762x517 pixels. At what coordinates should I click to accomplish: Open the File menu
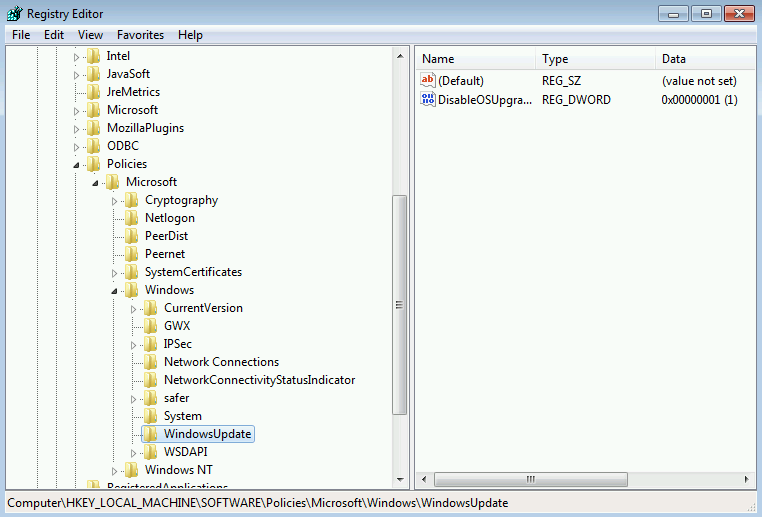(x=21, y=35)
